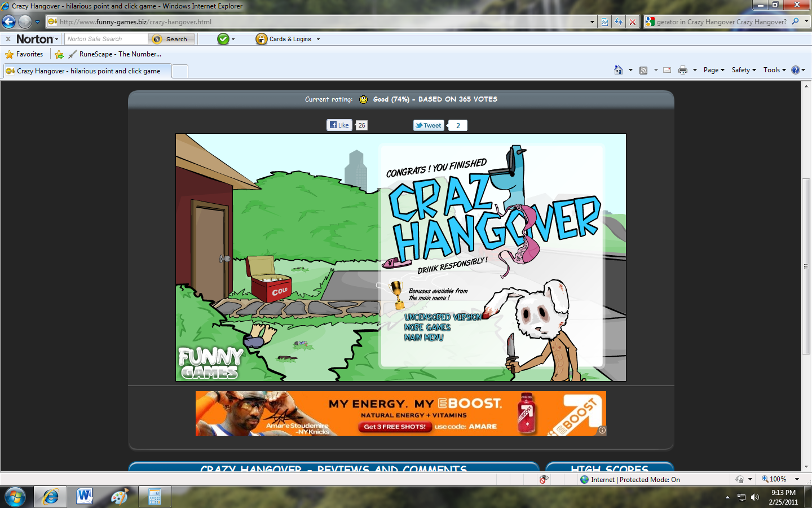Click the browser Forward arrow button
812x508 pixels.
pyautogui.click(x=25, y=21)
